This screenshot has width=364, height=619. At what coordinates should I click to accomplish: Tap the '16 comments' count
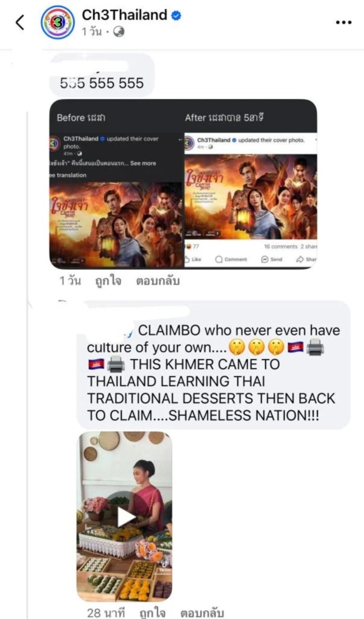(281, 246)
